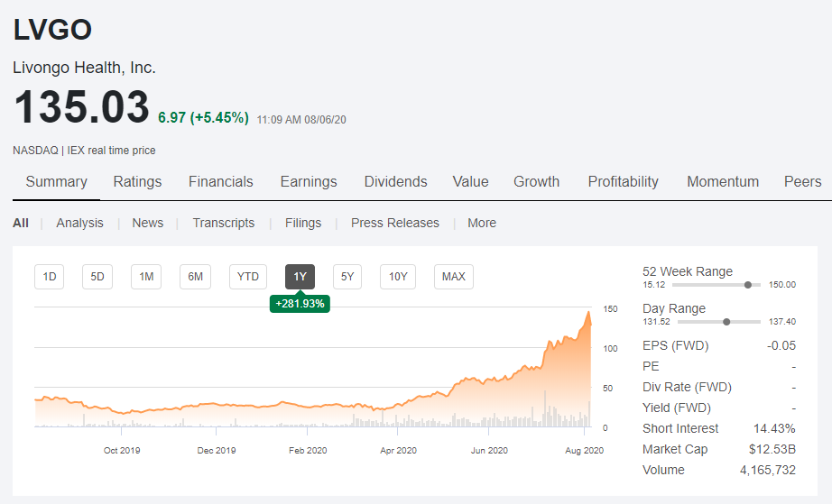Set chart range to 6M

[195, 277]
